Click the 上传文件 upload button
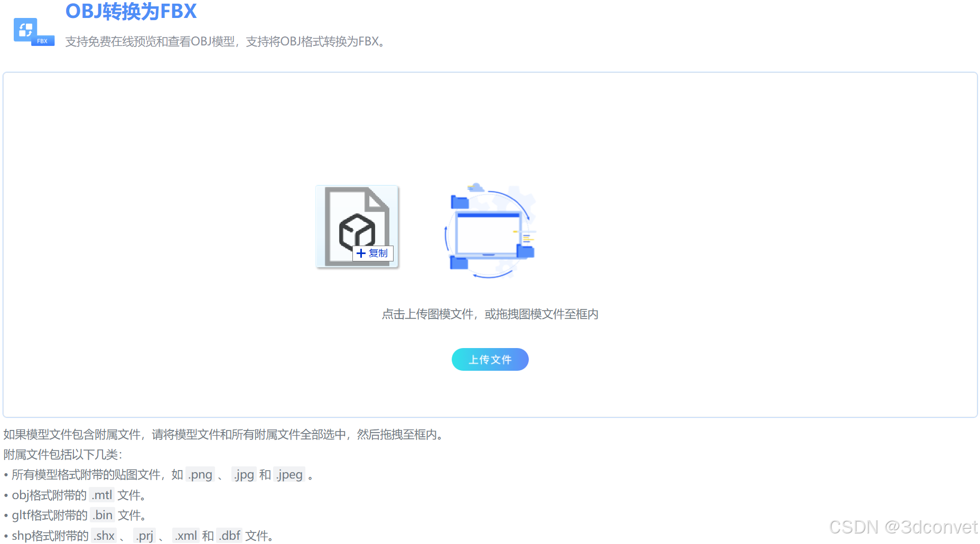Screen dimensions: 980x544 coord(490,360)
